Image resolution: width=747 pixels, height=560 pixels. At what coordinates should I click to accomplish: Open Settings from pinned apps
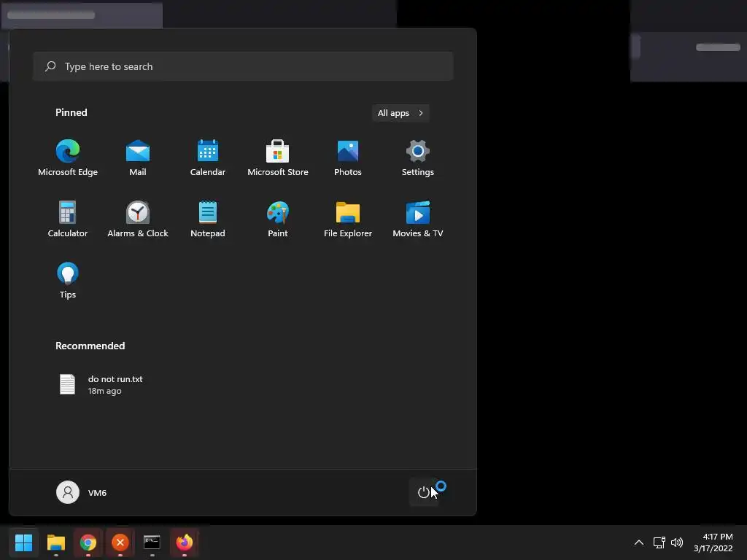pos(418,158)
